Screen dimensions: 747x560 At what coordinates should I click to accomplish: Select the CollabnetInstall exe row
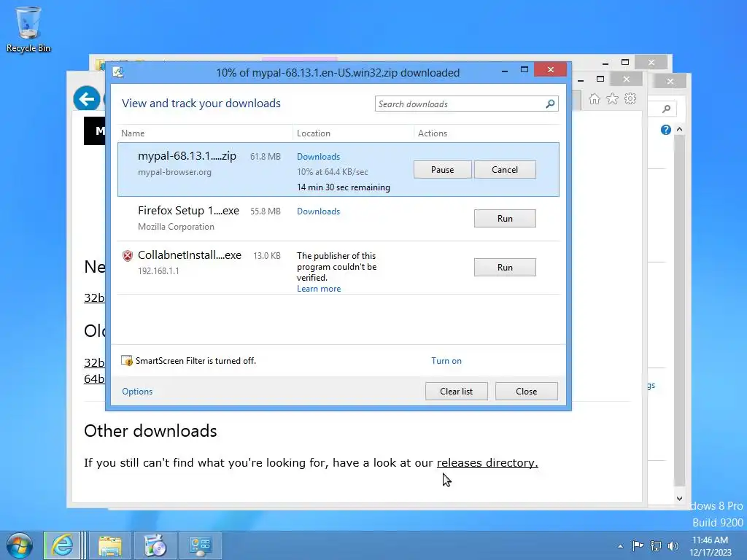click(x=338, y=268)
